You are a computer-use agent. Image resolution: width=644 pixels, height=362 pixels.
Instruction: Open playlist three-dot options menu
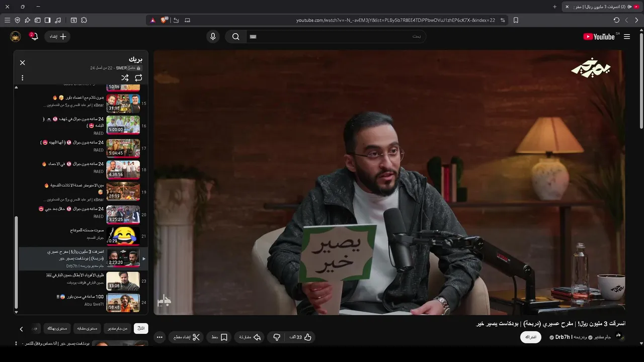click(x=22, y=78)
